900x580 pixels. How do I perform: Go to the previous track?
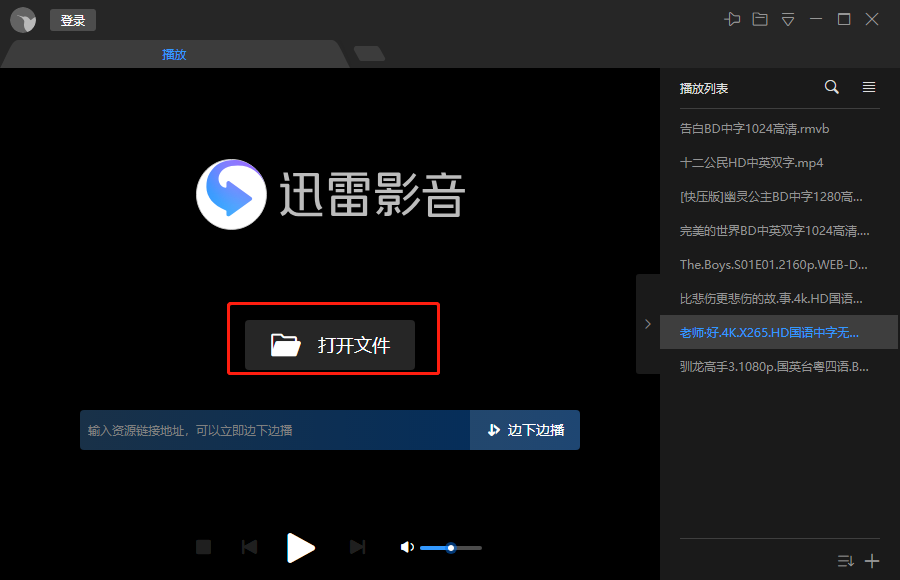tap(249, 547)
